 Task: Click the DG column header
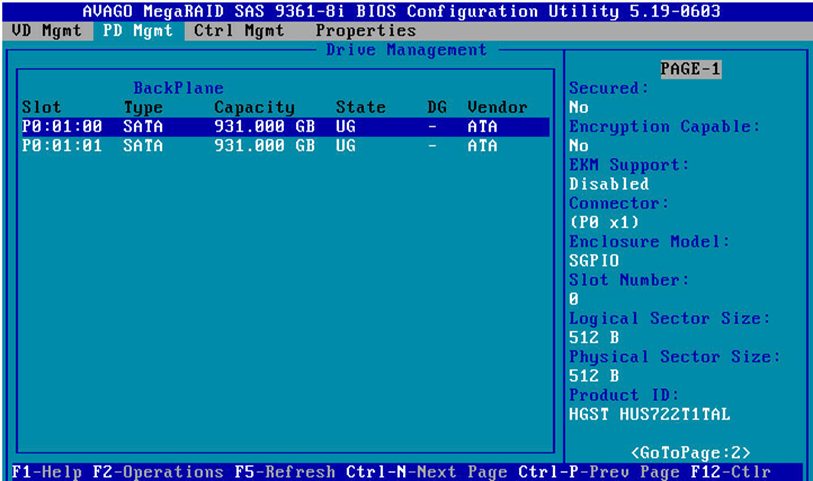pos(437,107)
